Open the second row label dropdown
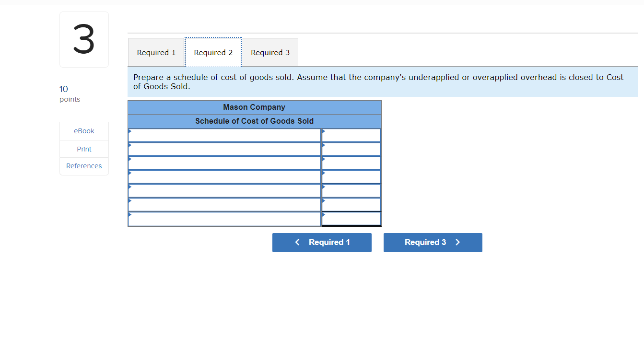This screenshot has height=338, width=644. [x=224, y=149]
